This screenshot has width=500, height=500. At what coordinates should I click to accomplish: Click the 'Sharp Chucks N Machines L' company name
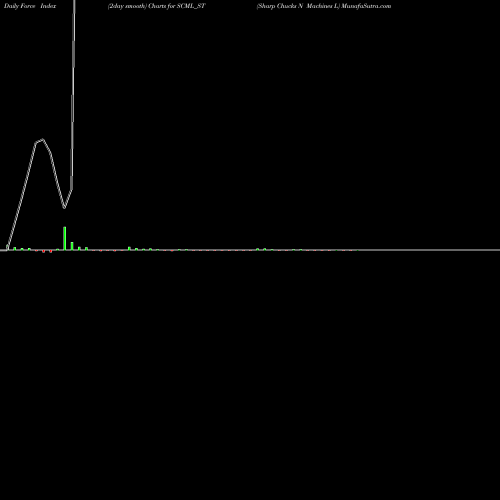(298, 6)
